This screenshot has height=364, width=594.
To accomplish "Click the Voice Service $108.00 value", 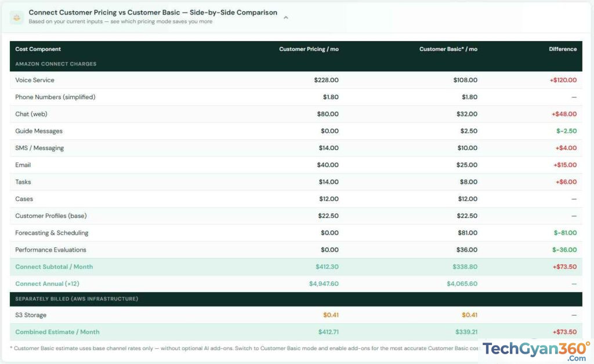I will tap(465, 80).
